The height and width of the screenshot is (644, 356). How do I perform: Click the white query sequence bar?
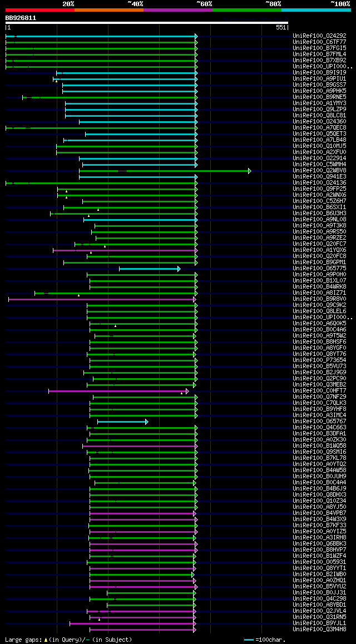coord(147,23)
